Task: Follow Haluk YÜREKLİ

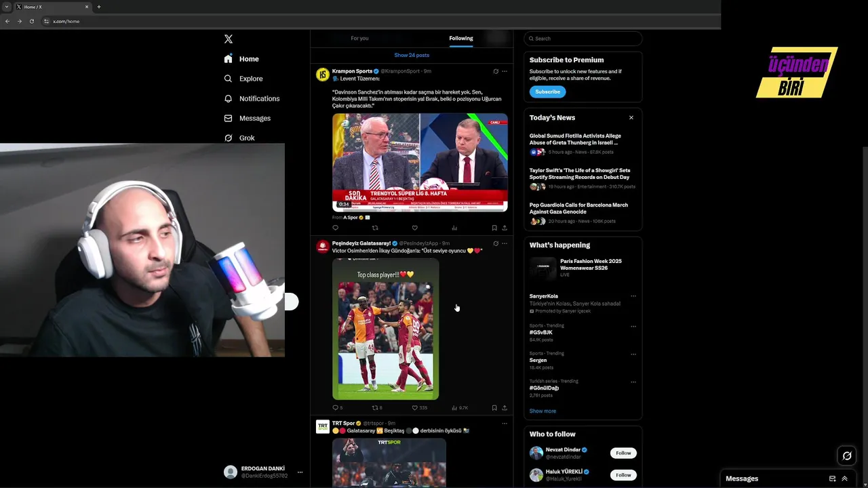Action: coord(623,475)
